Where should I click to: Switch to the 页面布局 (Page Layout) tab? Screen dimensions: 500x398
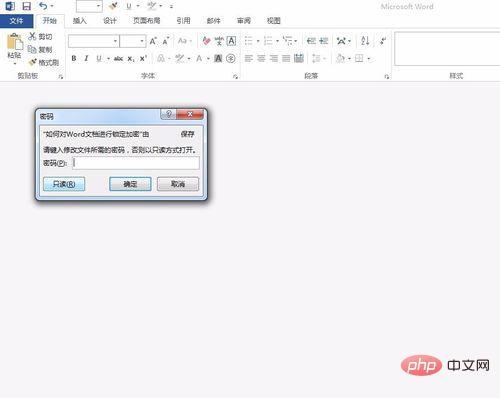click(x=147, y=21)
